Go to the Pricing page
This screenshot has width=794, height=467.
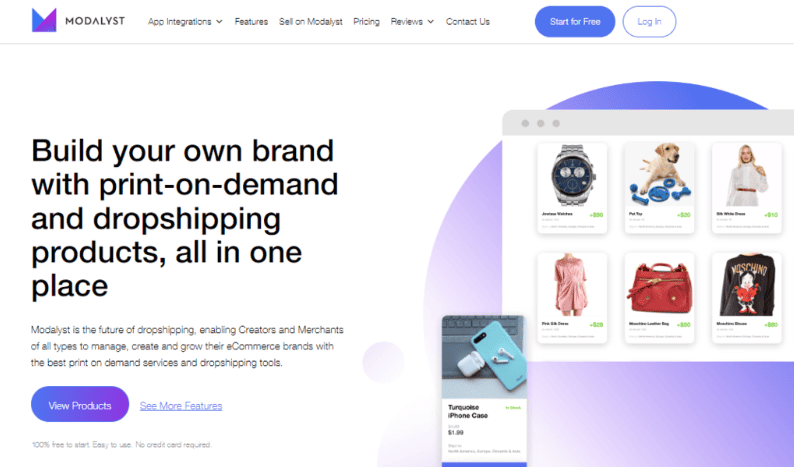click(x=366, y=22)
